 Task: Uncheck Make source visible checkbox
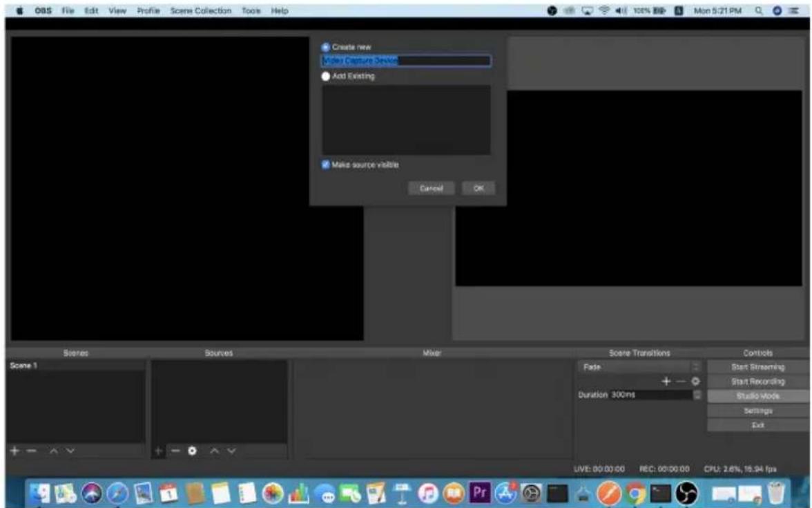(x=326, y=164)
